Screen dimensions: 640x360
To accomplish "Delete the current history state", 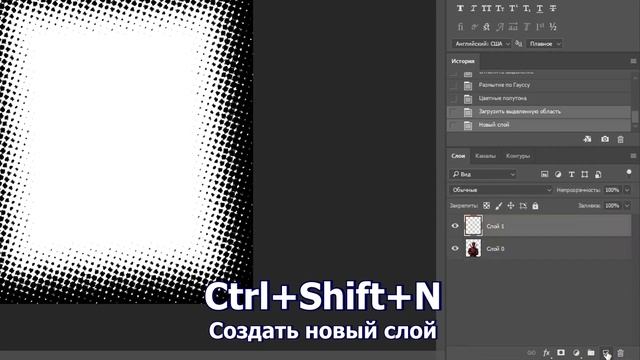I will 620,140.
